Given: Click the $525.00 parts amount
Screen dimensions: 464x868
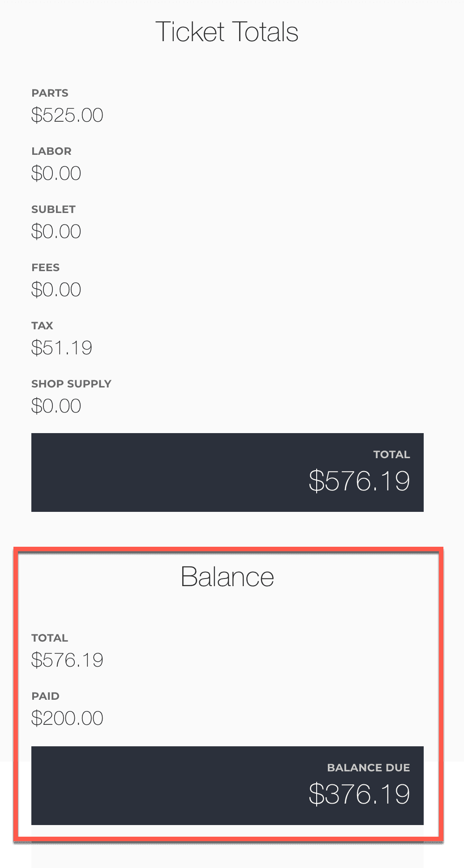Looking at the screenshot, I should coord(67,115).
